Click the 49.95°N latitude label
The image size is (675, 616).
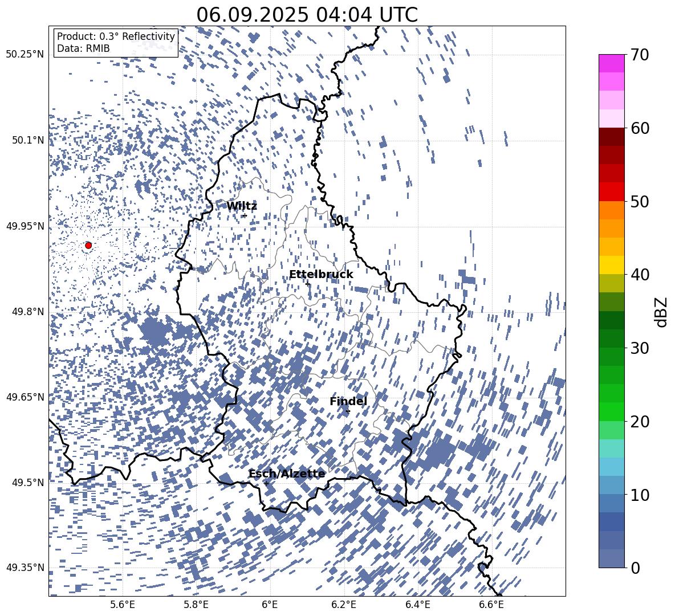click(25, 226)
